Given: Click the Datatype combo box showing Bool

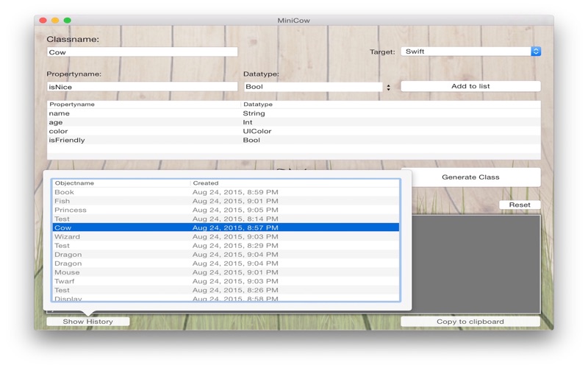Looking at the screenshot, I should (x=313, y=87).
